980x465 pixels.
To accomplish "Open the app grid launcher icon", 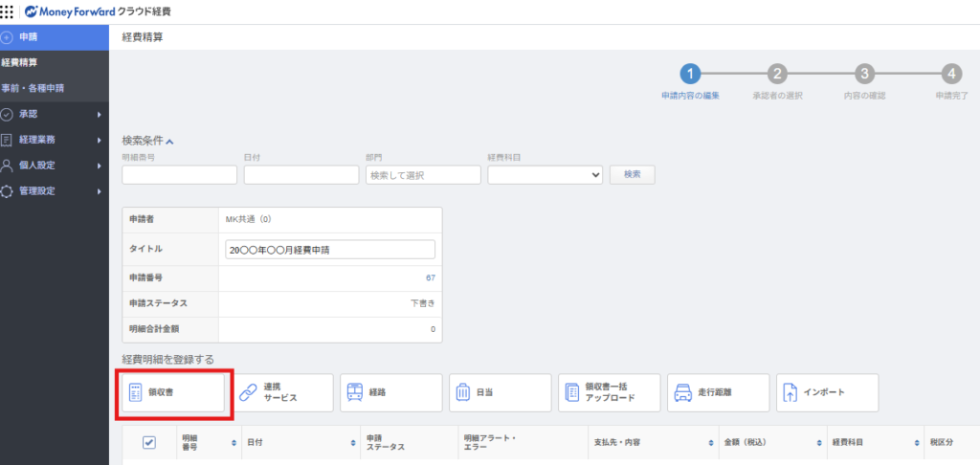I will tap(7, 13).
